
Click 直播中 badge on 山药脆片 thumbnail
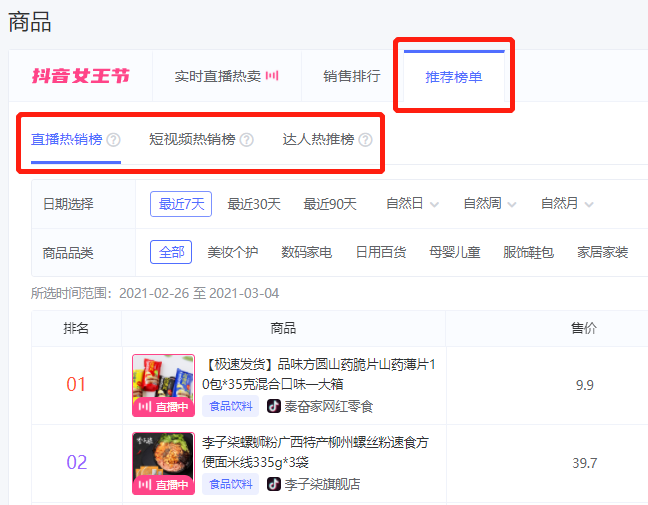163,407
